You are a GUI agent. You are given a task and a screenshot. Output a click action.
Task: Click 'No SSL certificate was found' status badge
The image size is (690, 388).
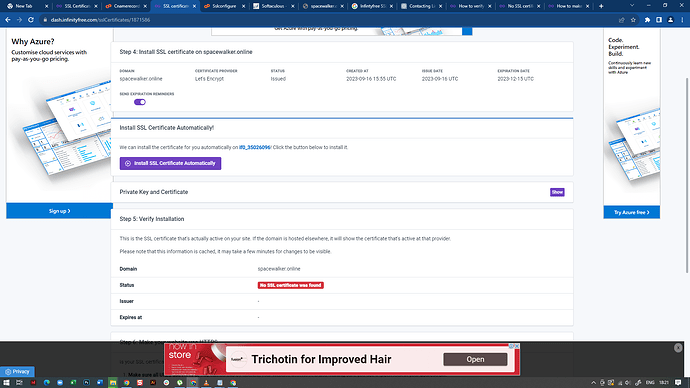point(290,285)
